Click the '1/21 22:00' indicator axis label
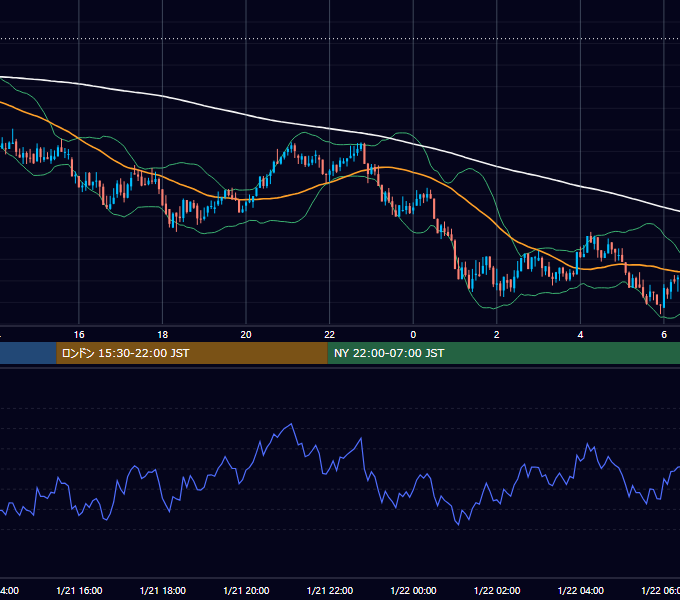Screen dimensions: 680x600 click(x=330, y=590)
